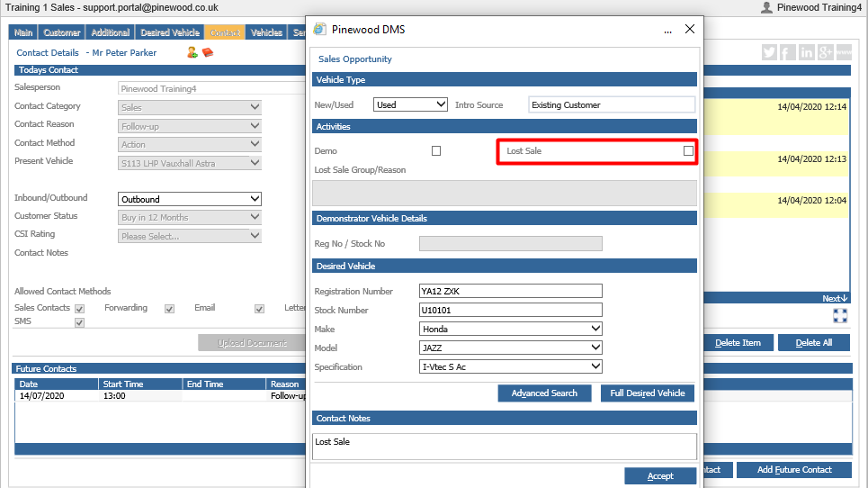Select the 14/04/2020 12:04 history entry

[x=776, y=205]
